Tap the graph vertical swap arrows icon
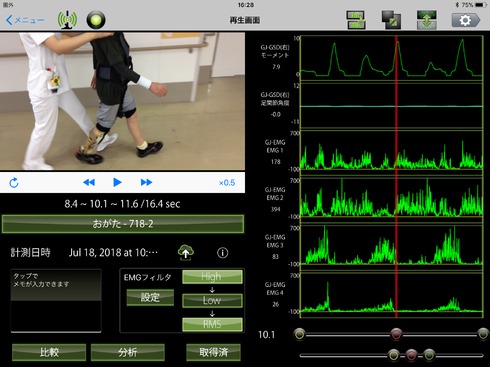 pyautogui.click(x=427, y=20)
